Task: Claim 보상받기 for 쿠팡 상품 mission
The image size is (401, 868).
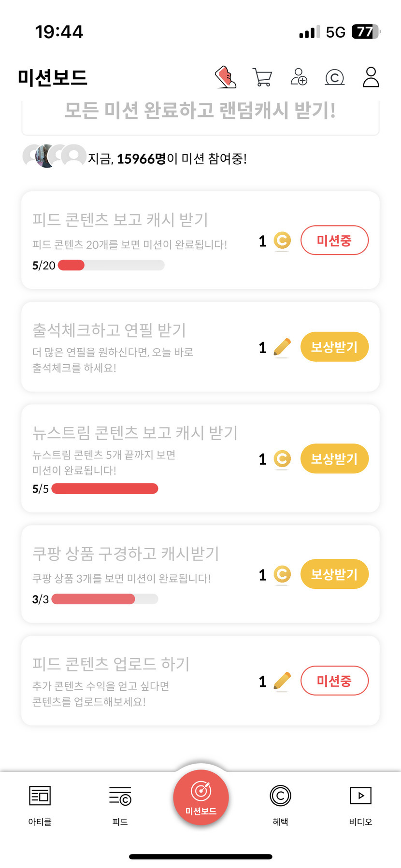Action: point(334,574)
